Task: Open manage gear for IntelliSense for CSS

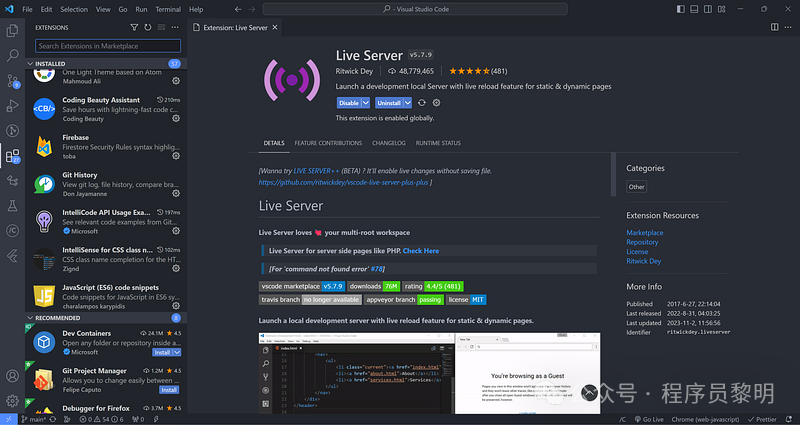Action: tap(176, 268)
